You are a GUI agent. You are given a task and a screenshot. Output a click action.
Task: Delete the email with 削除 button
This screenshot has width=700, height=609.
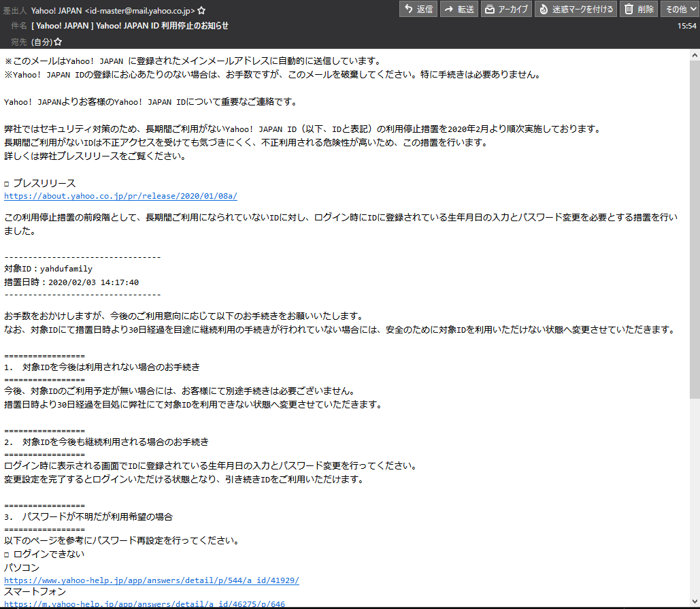click(x=639, y=9)
